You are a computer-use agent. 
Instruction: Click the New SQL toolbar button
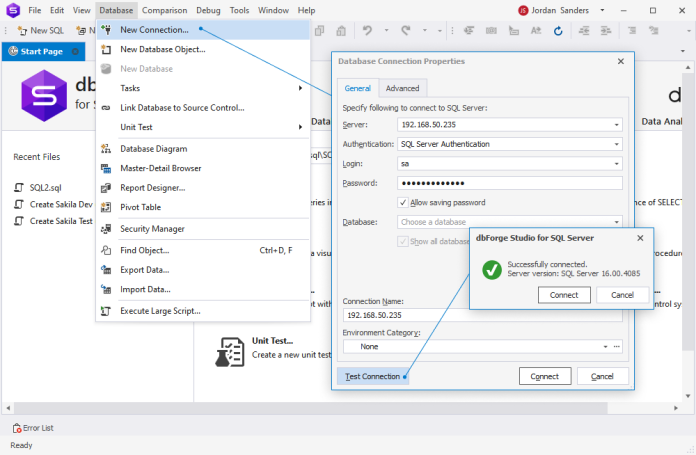pos(40,31)
